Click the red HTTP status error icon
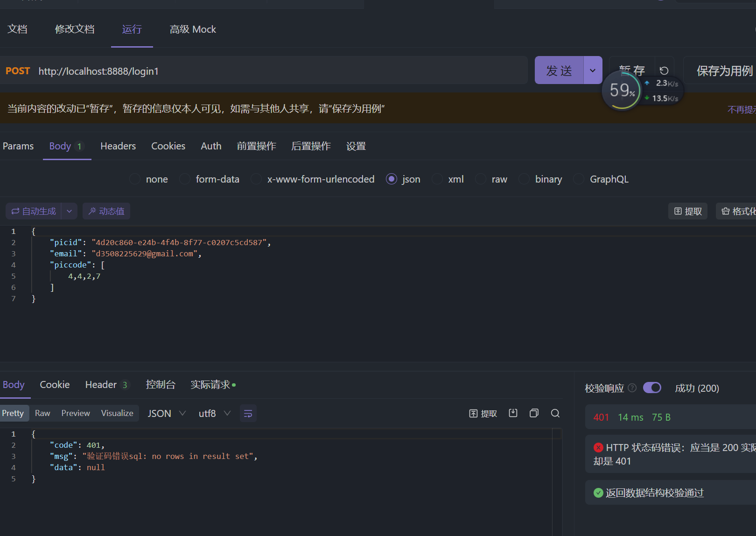This screenshot has width=756, height=536. point(598,447)
